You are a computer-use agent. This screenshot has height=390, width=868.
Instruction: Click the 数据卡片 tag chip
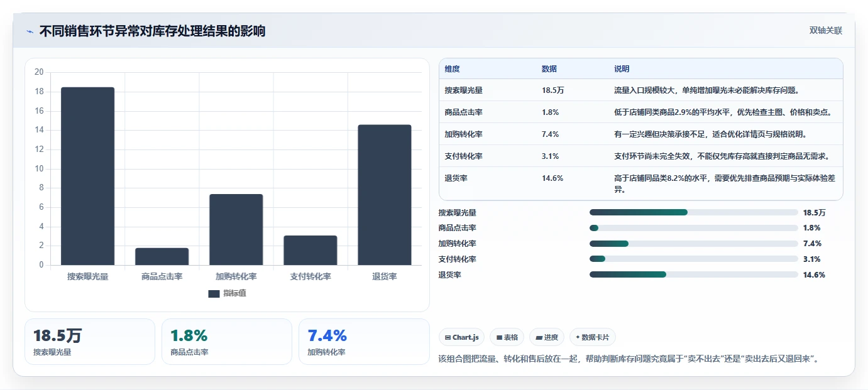click(x=593, y=337)
